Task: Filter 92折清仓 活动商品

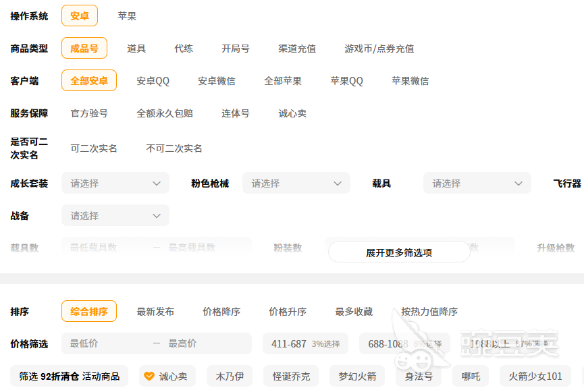Action: click(x=70, y=376)
